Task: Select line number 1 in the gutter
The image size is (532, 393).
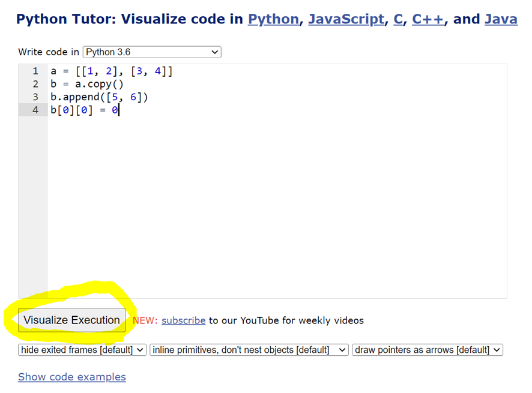Action: pyautogui.click(x=35, y=71)
